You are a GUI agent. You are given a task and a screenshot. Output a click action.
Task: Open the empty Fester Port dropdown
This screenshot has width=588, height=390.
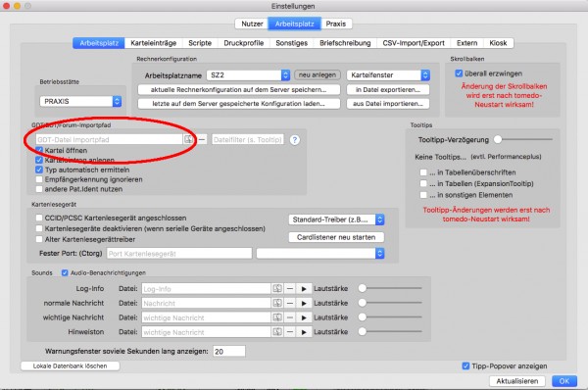tap(320, 254)
